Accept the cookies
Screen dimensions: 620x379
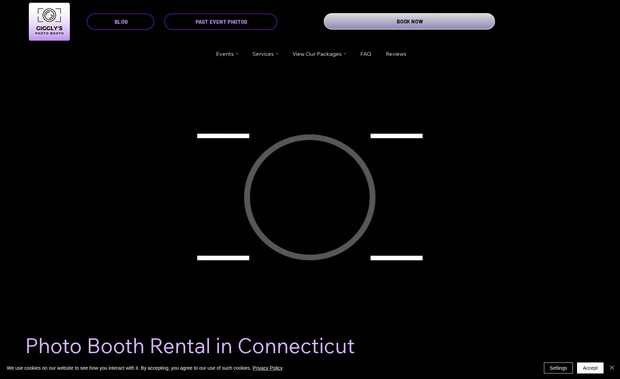tap(590, 368)
